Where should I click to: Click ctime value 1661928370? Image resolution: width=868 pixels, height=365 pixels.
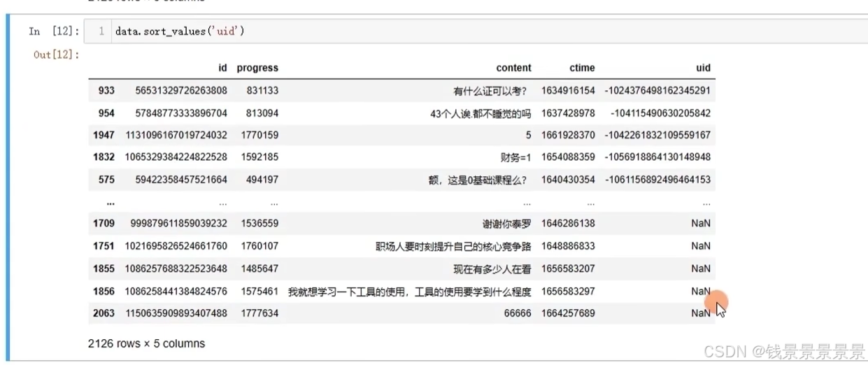pos(568,135)
